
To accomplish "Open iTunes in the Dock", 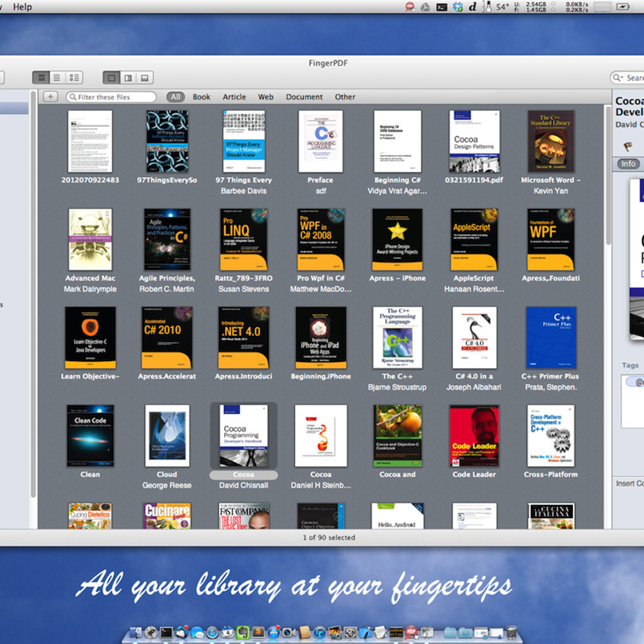I will 320,632.
